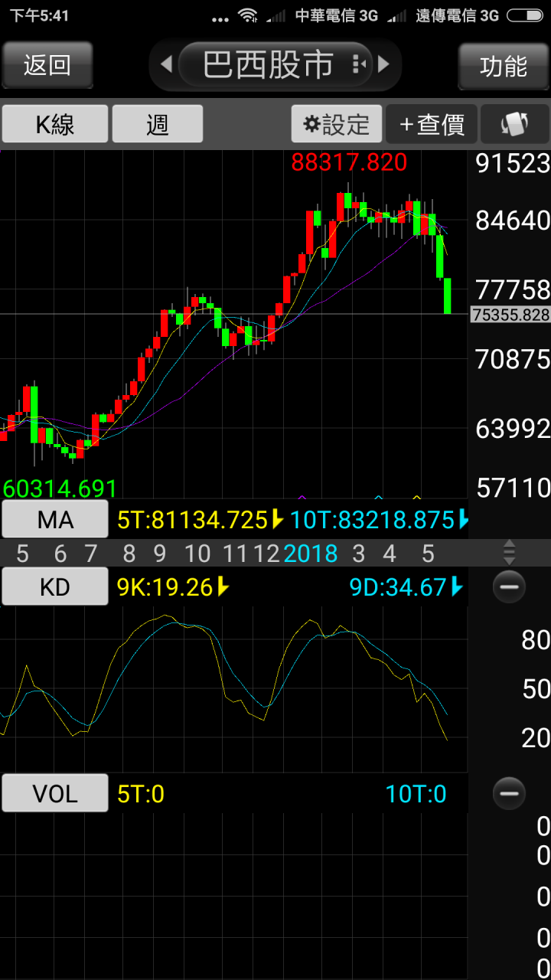Screen dimensions: 551x980
Task: Tap the high price label 88317.820
Action: pyautogui.click(x=349, y=162)
